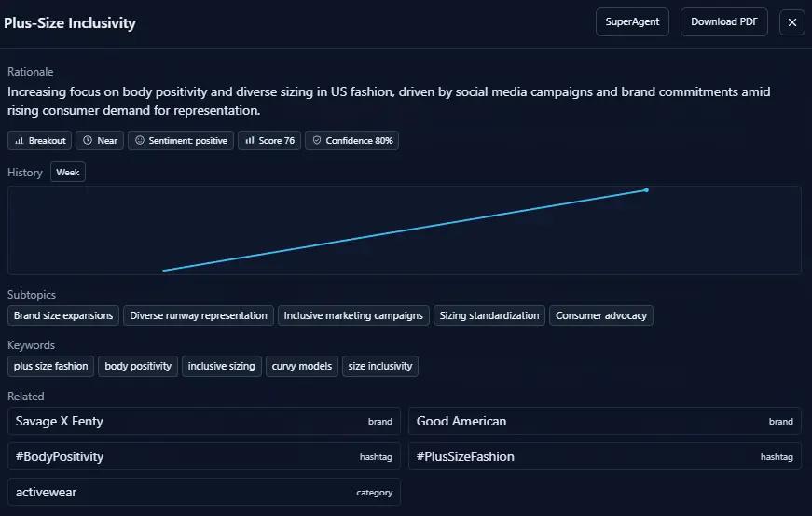Select the Week history range
Image resolution: width=812 pixels, height=516 pixels.
(x=68, y=173)
